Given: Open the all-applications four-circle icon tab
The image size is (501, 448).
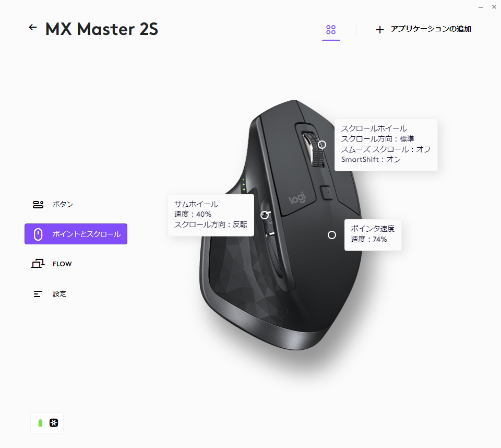Looking at the screenshot, I should tap(331, 30).
